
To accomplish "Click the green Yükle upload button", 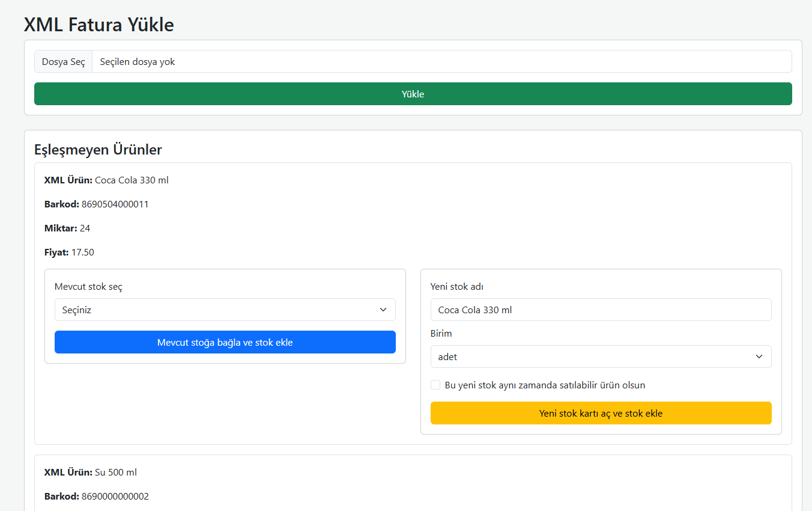I will click(413, 94).
